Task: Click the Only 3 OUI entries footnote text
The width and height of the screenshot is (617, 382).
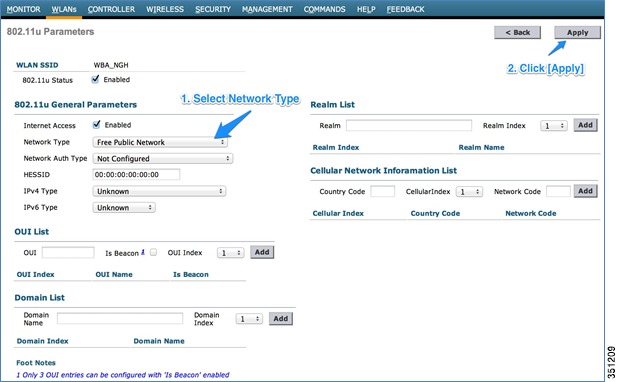Action: (123, 375)
